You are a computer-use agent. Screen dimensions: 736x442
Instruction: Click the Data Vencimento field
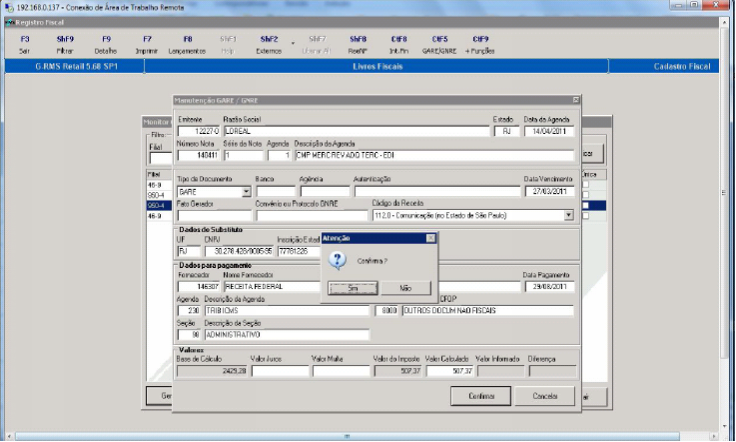click(x=549, y=191)
